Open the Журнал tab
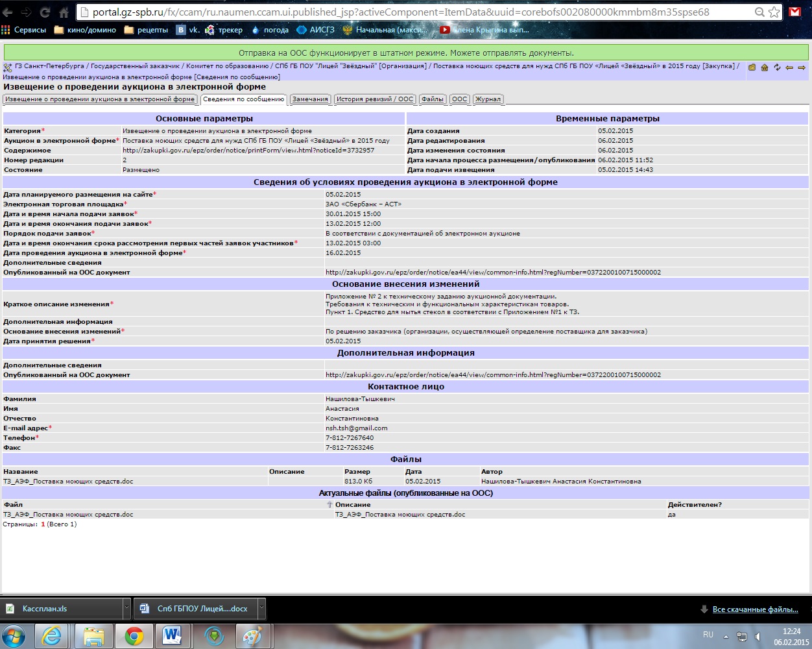Screen dimensions: 812x649 (x=488, y=99)
